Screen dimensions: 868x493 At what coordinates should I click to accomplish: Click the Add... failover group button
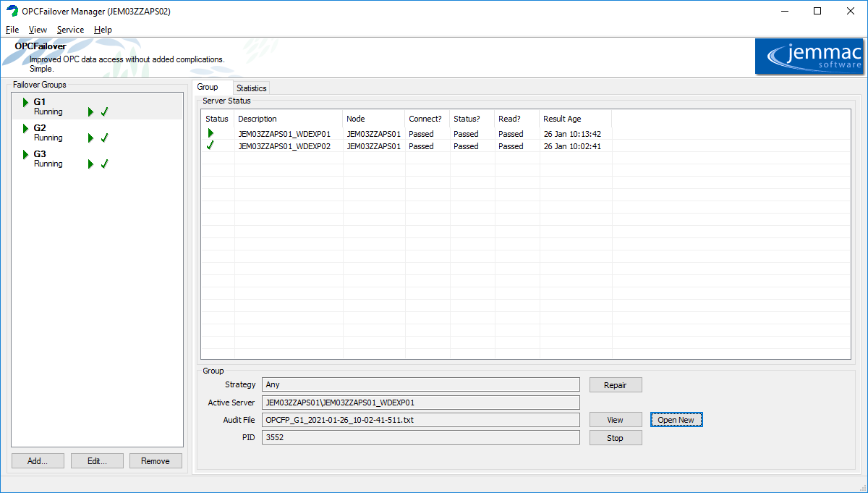38,461
